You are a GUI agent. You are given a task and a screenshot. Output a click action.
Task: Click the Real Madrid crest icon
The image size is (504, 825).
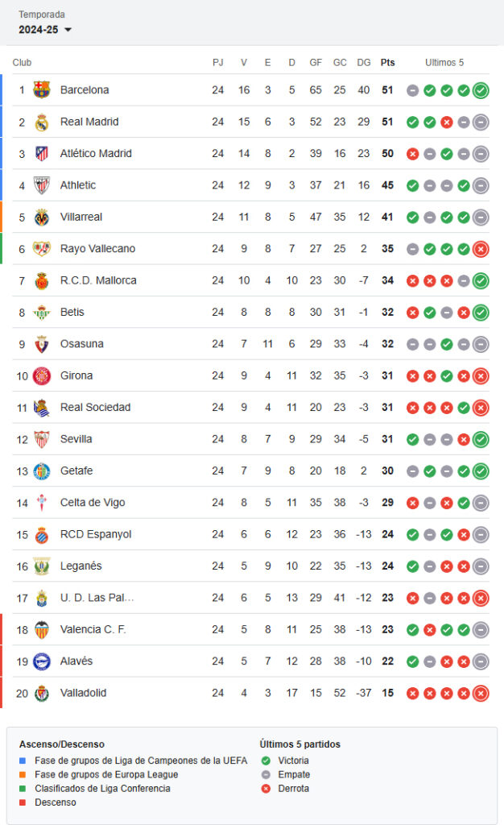point(42,122)
